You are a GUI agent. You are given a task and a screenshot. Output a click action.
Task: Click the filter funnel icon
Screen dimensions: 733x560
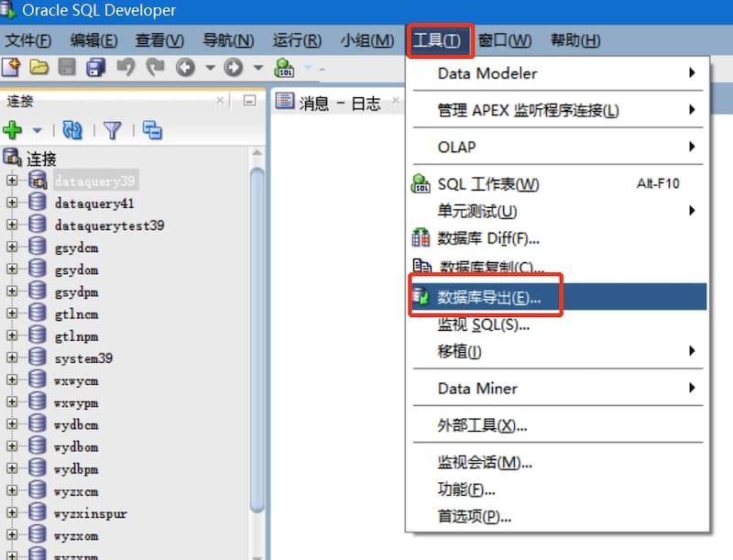[x=113, y=130]
